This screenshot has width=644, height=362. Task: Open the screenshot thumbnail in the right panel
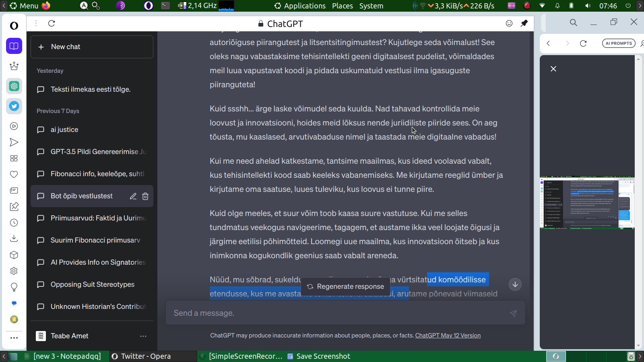[587, 203]
